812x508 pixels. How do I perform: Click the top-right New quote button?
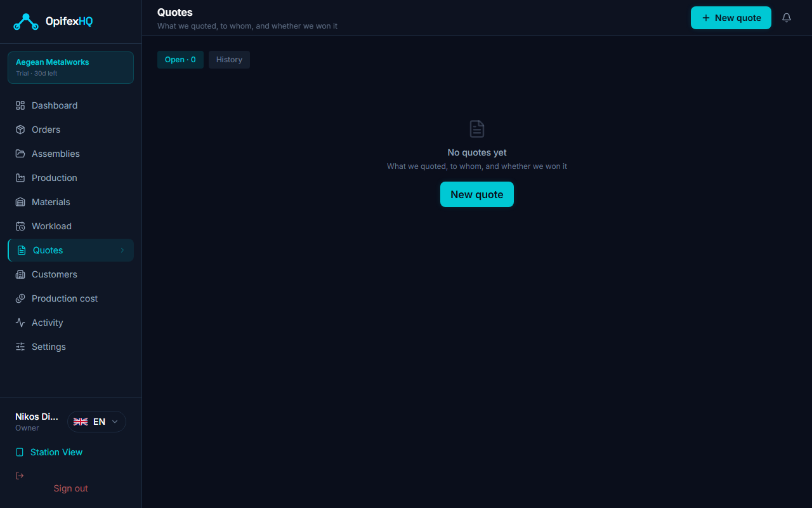(731, 18)
